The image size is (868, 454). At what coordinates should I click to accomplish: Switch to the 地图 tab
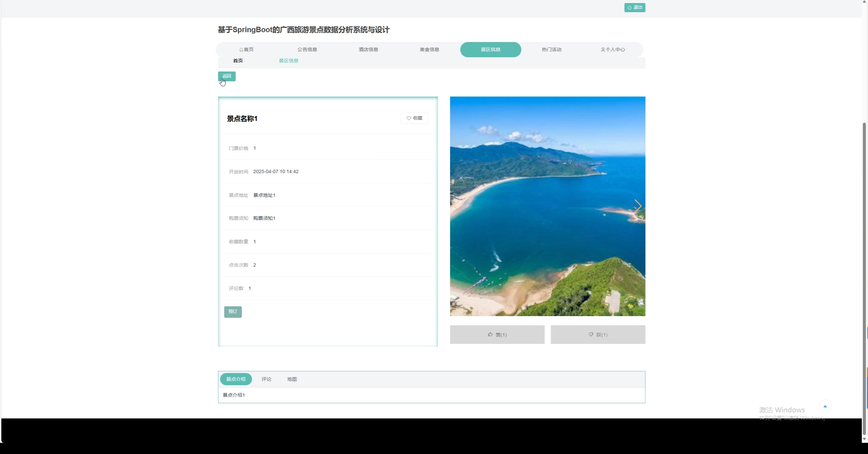click(292, 379)
